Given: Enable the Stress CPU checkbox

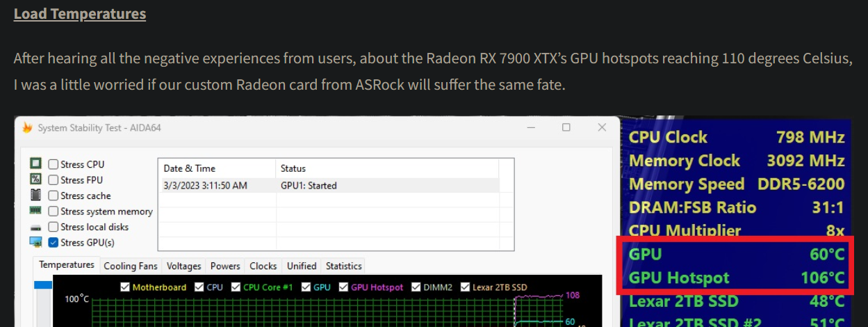Looking at the screenshot, I should pyautogui.click(x=54, y=164).
